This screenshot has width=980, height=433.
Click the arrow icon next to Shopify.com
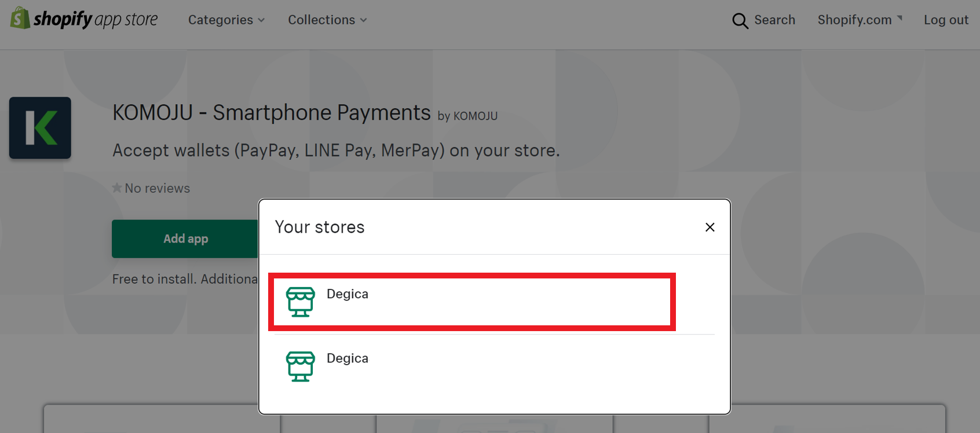click(x=899, y=19)
